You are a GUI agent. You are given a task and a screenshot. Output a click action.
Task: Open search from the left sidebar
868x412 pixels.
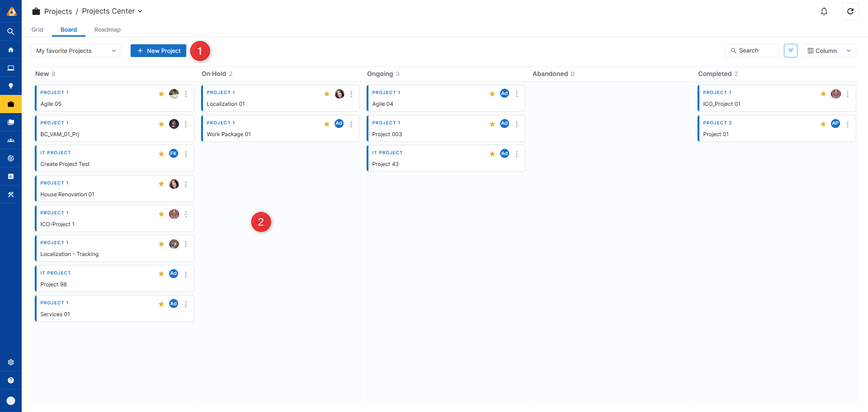(11, 32)
